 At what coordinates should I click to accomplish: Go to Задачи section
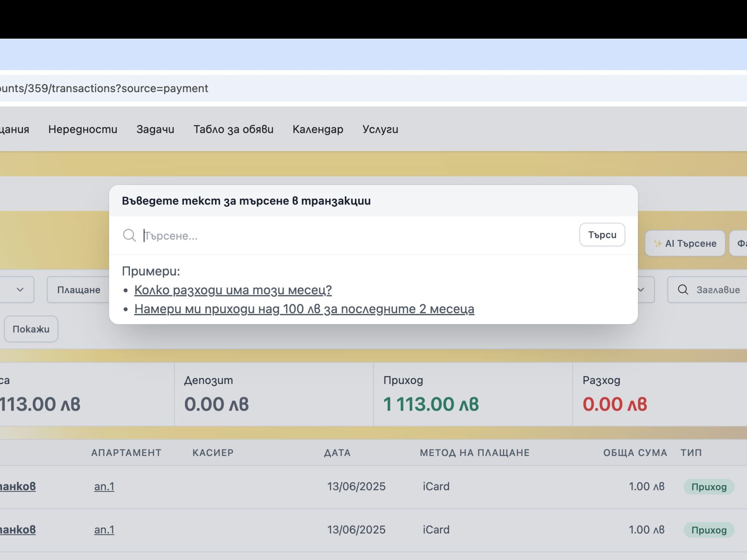pos(155,129)
